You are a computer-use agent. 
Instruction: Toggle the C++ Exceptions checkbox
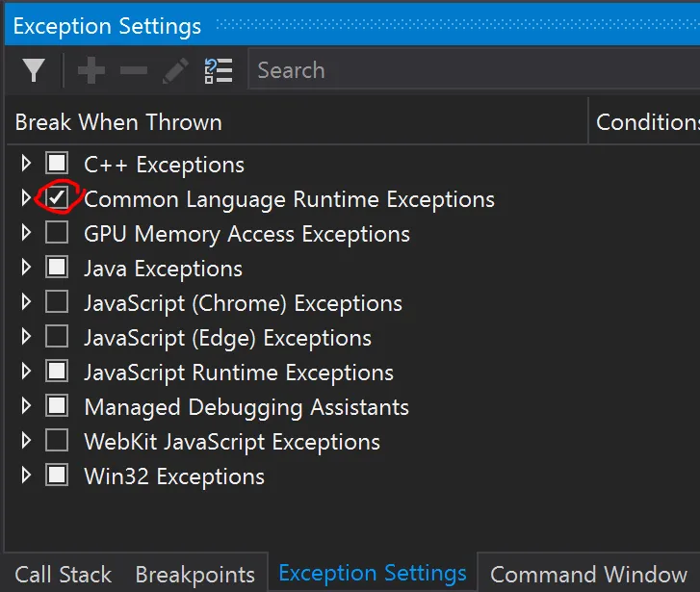tap(57, 165)
